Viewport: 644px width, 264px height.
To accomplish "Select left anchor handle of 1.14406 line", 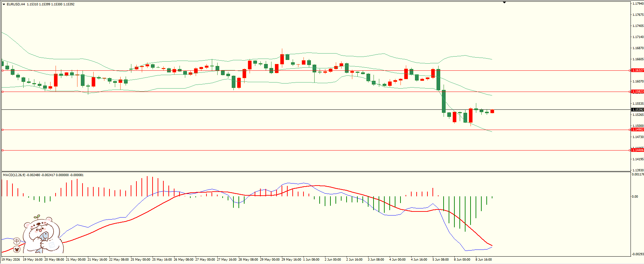I will 2,150.
